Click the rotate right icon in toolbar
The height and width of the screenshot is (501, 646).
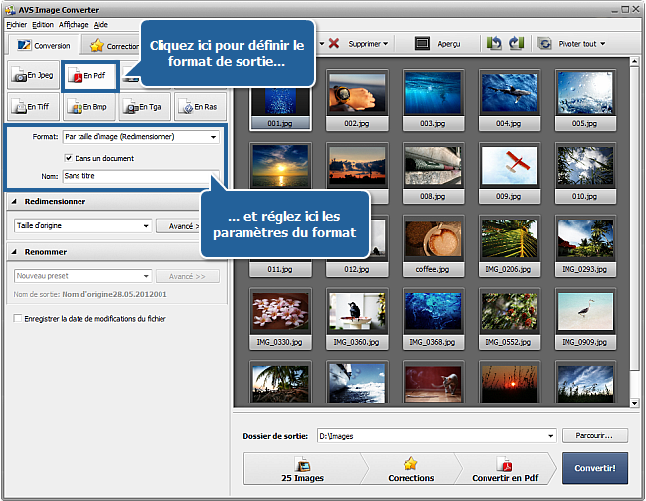click(x=516, y=44)
